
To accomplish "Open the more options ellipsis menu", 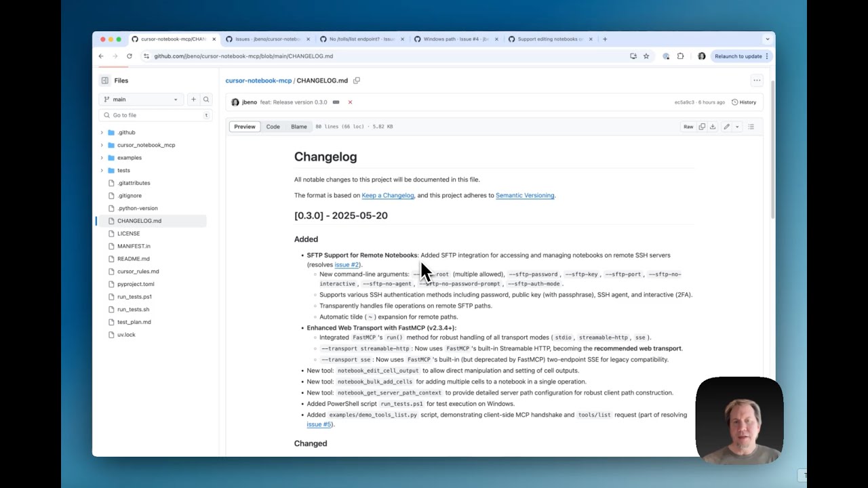I will (x=757, y=80).
